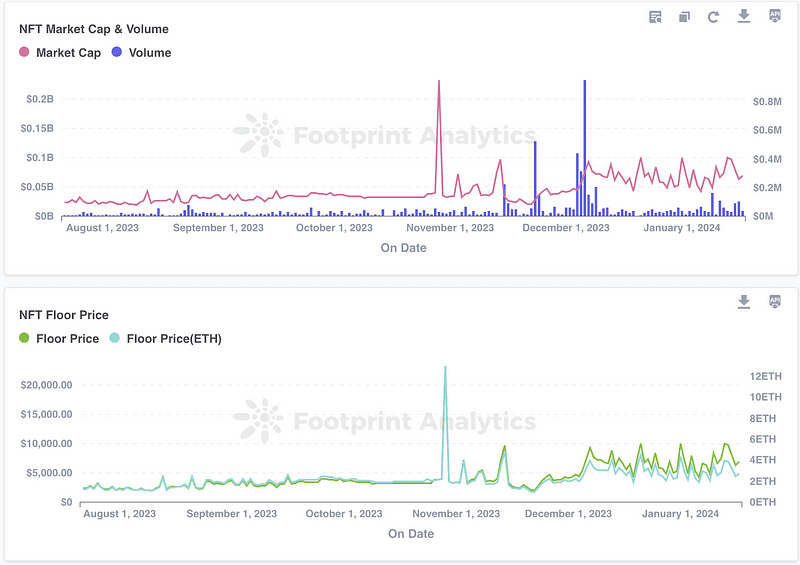
Task: Click the teal Floor Price(ETH) legend dot
Action: pos(115,338)
